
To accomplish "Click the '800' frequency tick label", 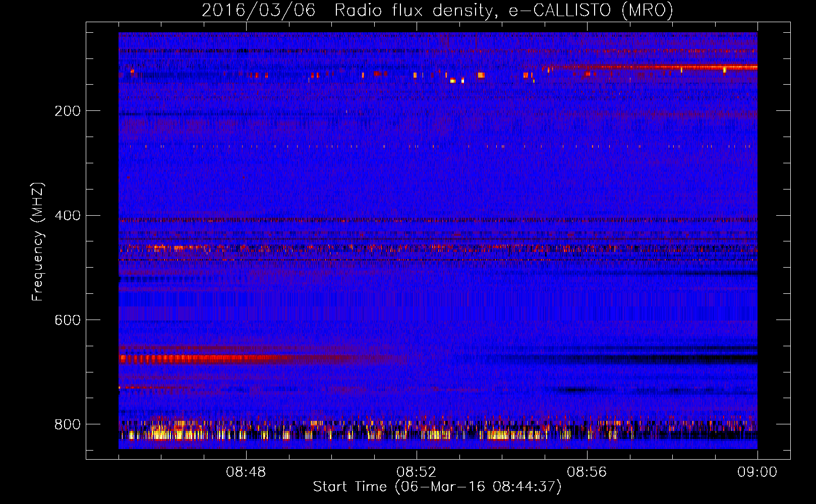I will tap(68, 424).
